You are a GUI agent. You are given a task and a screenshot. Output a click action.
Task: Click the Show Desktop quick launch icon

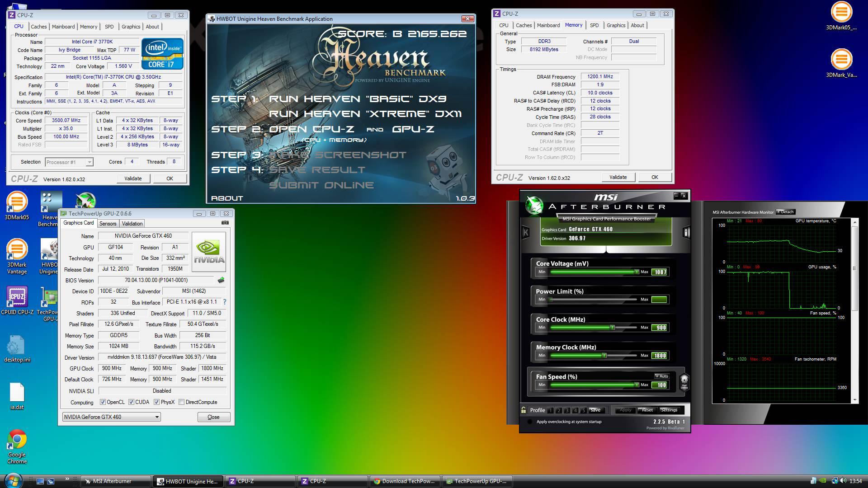click(40, 481)
